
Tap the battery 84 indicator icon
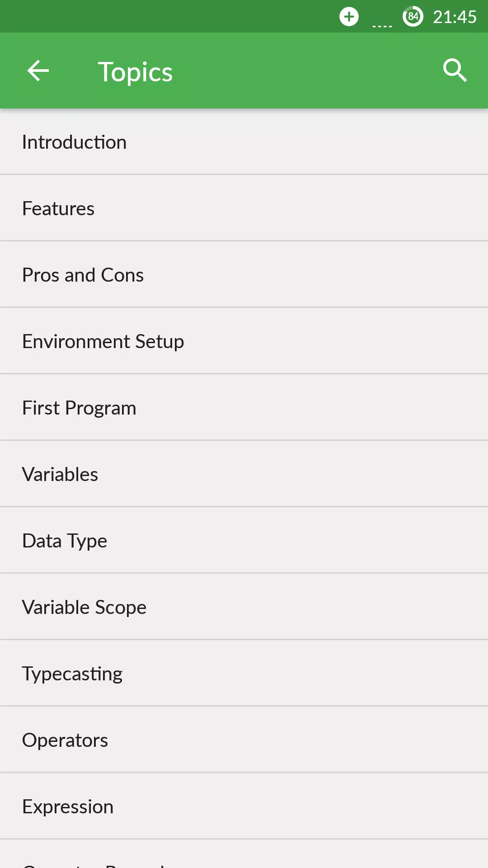tap(413, 17)
